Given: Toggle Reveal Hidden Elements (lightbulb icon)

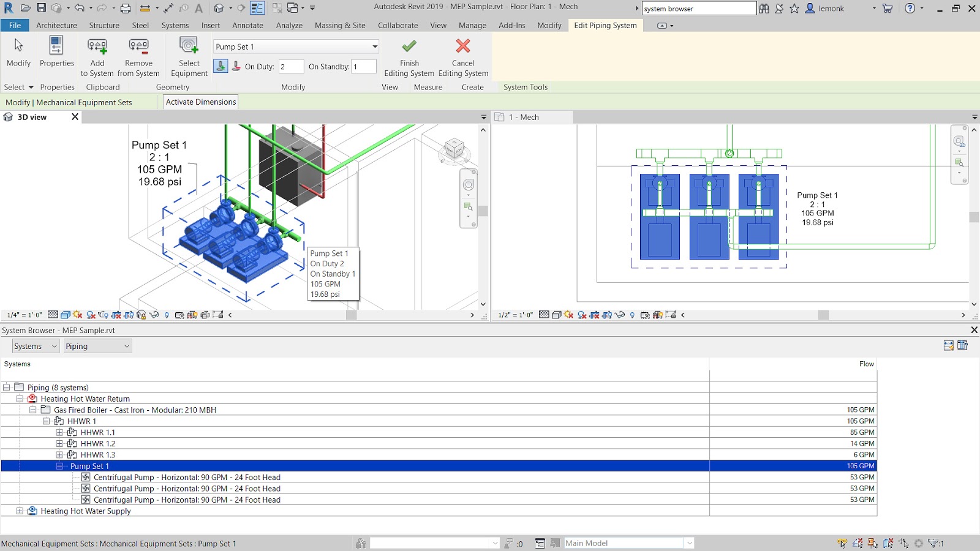Looking at the screenshot, I should pos(167,315).
